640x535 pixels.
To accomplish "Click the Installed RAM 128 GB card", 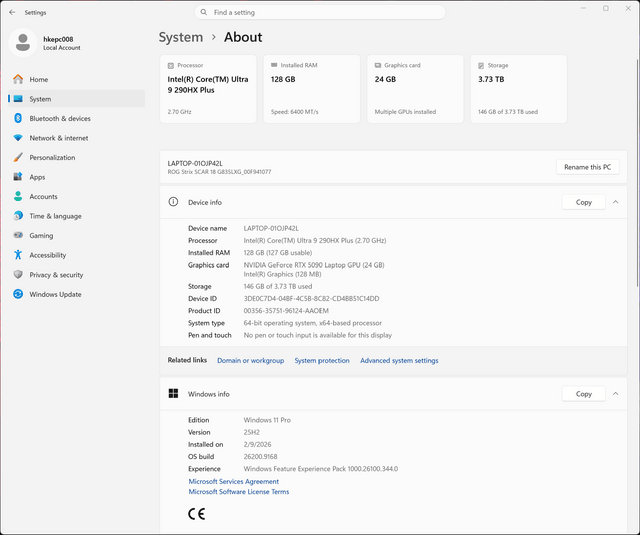I will click(x=312, y=89).
